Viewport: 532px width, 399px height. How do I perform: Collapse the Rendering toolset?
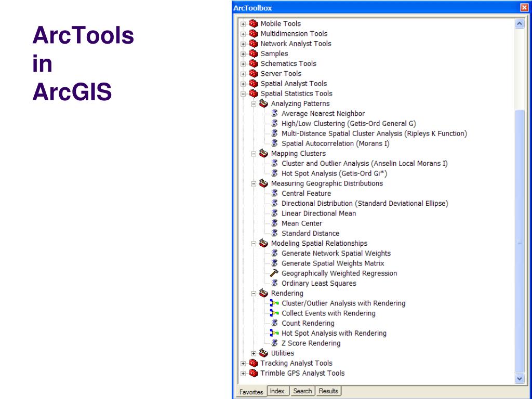point(254,294)
